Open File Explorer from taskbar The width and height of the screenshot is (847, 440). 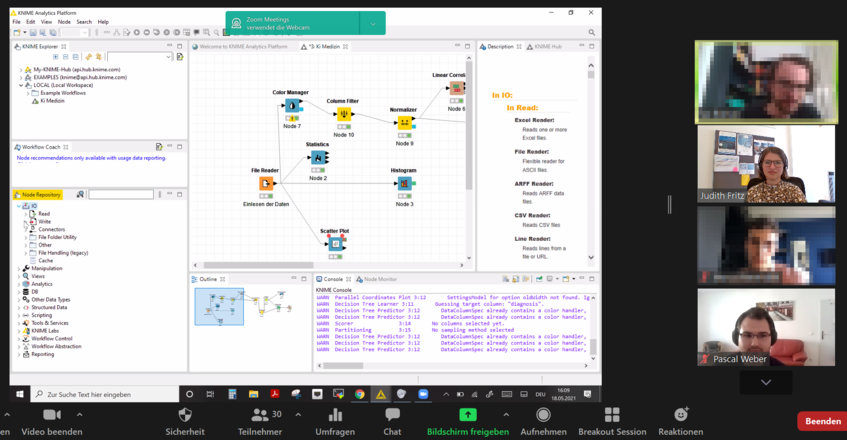[253, 395]
